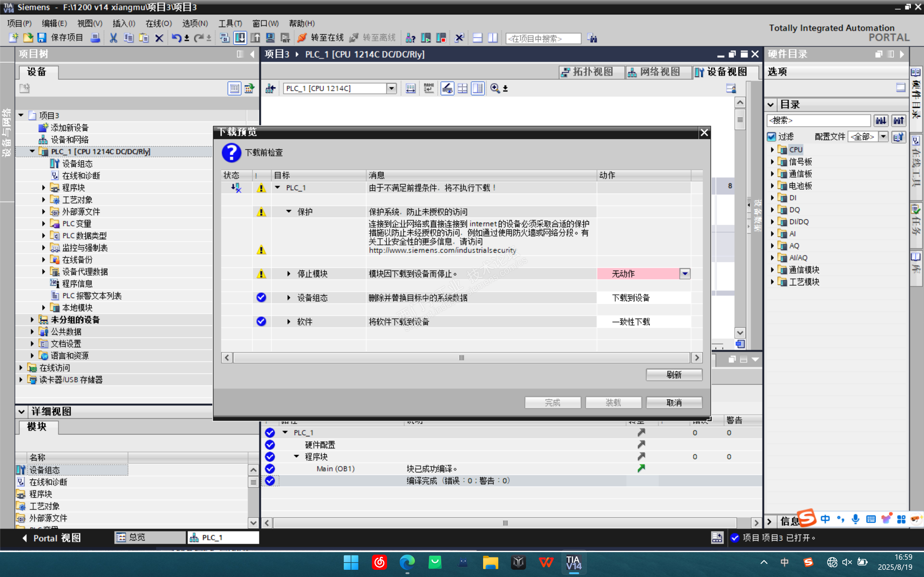Click the hardware catalog 搜索 search field
Screen dimensions: 924x577
point(818,121)
